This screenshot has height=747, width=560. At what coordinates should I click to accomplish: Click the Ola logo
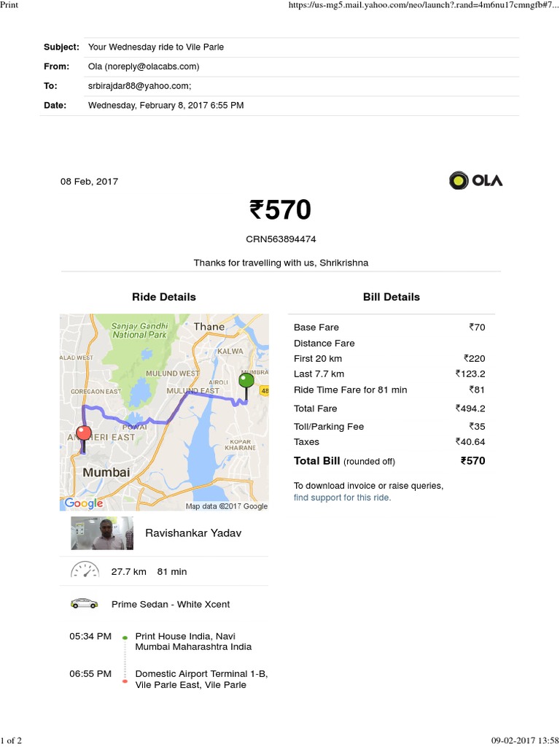coord(475,180)
